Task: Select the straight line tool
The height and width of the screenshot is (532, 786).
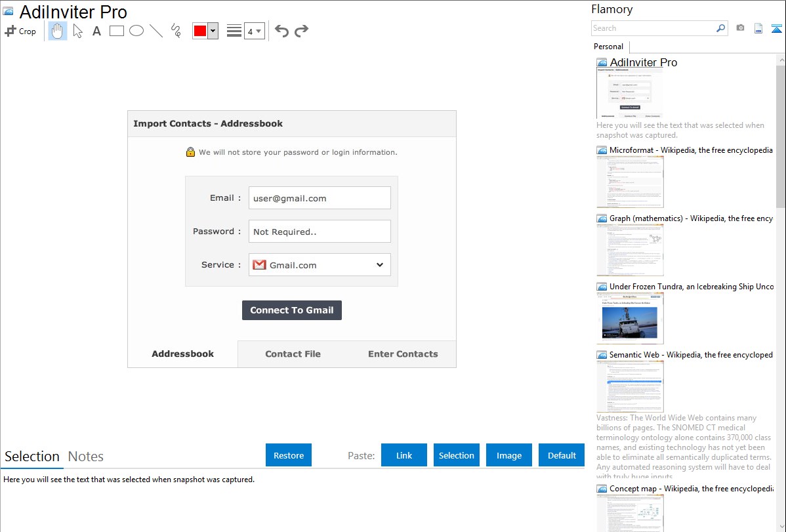Action: (x=156, y=31)
